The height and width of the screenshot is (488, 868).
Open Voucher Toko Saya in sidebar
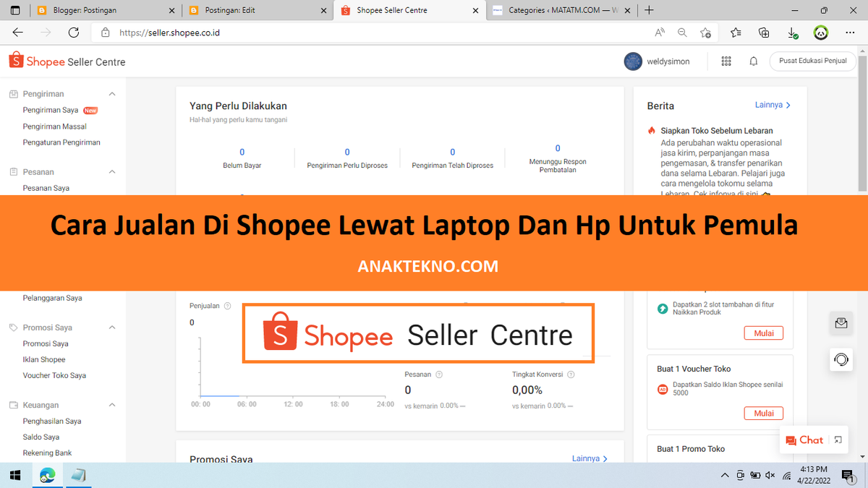coord(54,375)
